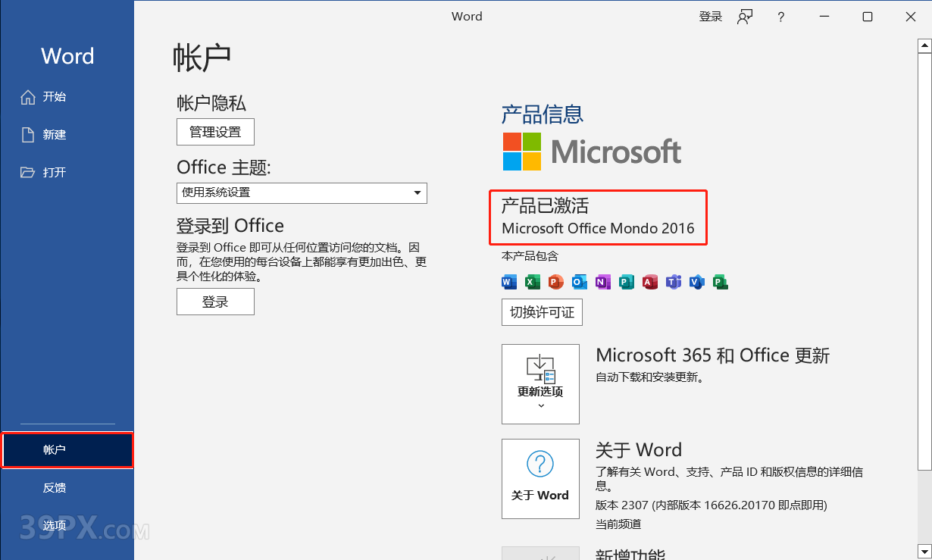Click the vertical scrollbar thumb
The height and width of the screenshot is (560, 932).
[924, 262]
